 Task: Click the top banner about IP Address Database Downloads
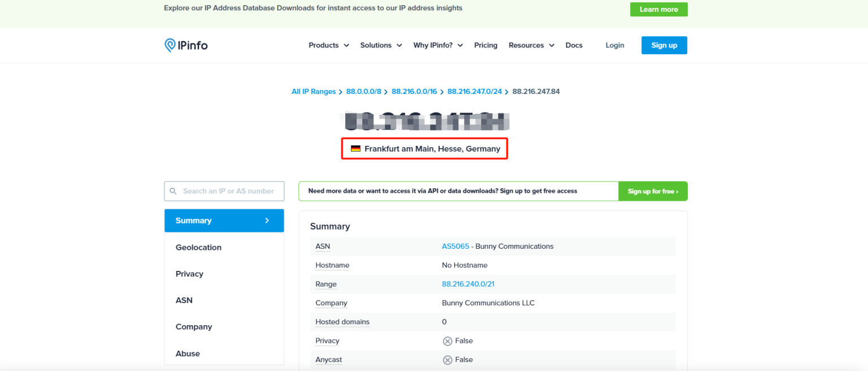pyautogui.click(x=313, y=8)
